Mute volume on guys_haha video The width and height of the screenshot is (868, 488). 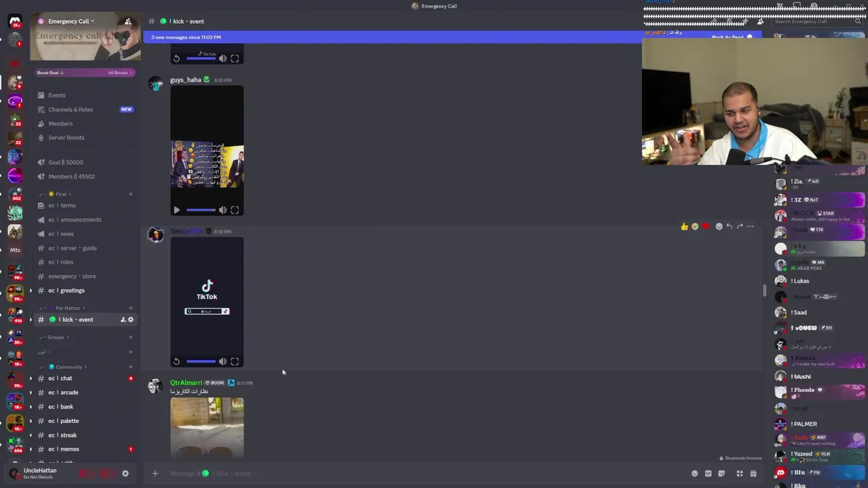pyautogui.click(x=222, y=210)
